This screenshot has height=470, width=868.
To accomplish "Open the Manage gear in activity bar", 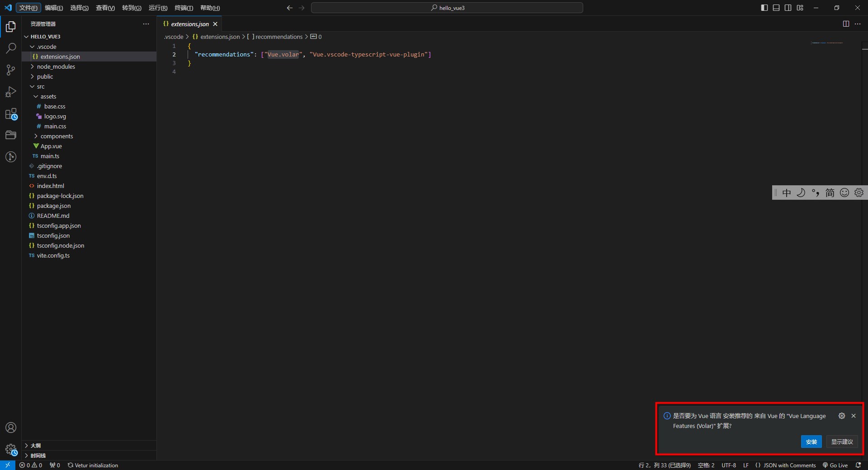I will [x=11, y=449].
